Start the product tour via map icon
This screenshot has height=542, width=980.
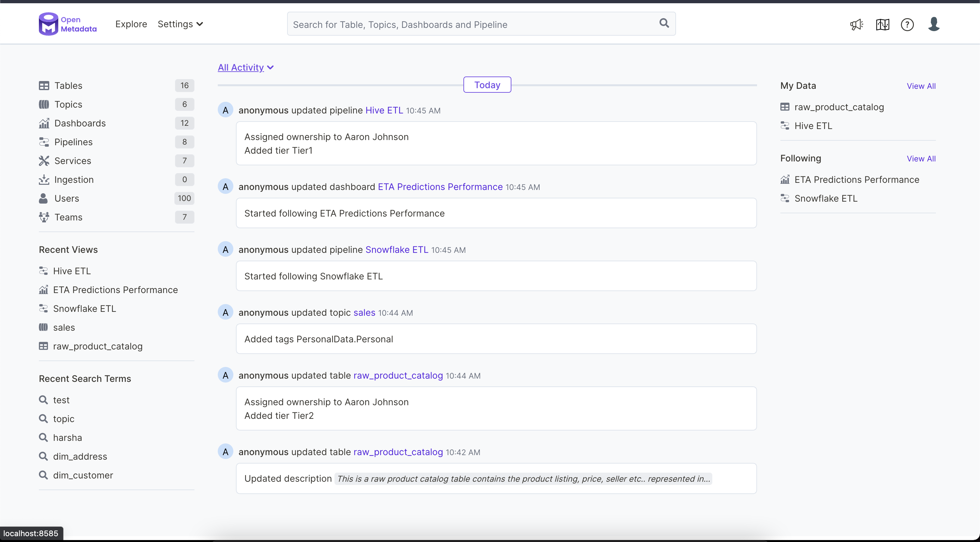(x=882, y=24)
